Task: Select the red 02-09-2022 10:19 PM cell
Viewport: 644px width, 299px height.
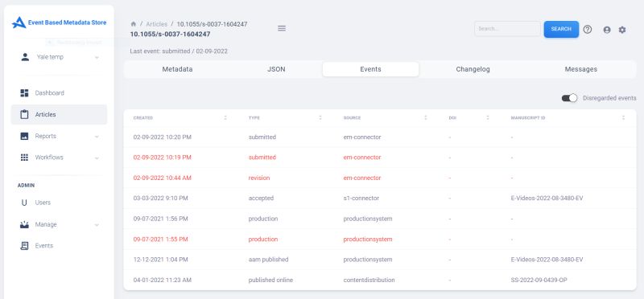Action: (x=163, y=158)
